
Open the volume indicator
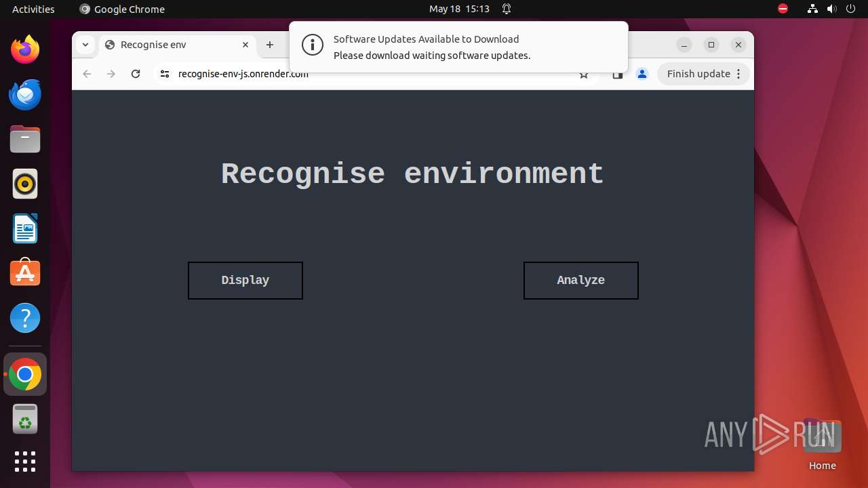pos(831,9)
